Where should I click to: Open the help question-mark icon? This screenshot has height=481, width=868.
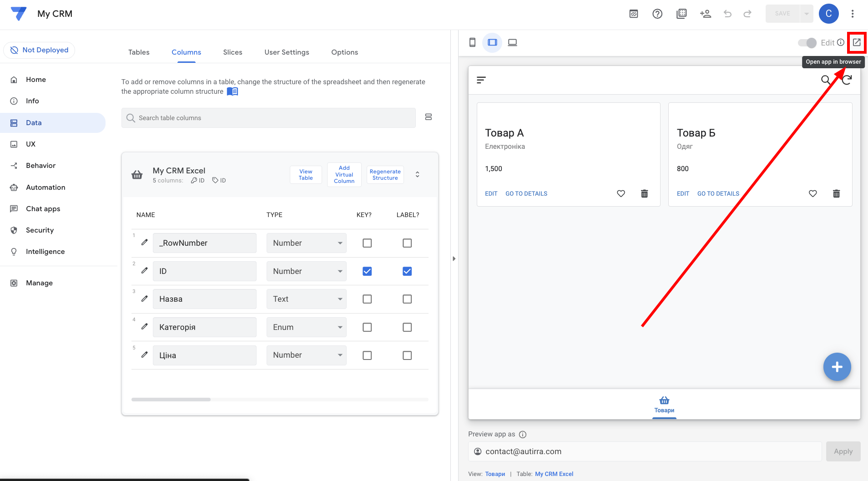pos(657,14)
